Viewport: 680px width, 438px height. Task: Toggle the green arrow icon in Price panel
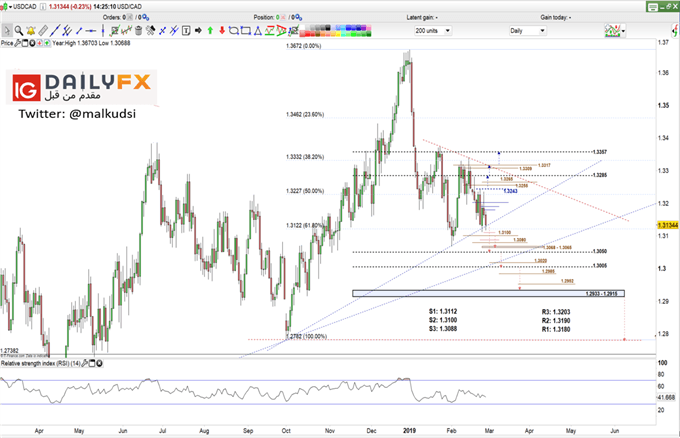47,43
